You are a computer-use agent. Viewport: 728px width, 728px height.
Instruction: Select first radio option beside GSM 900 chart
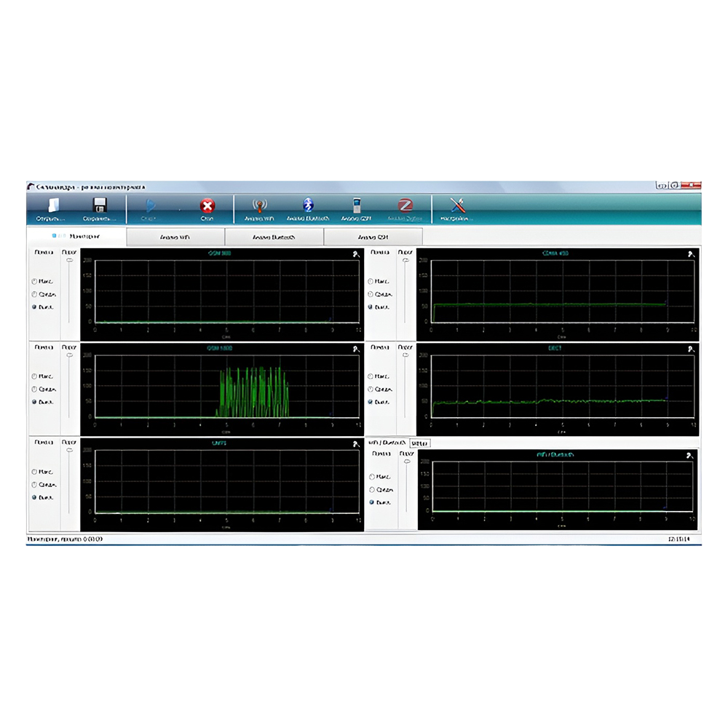tap(34, 281)
